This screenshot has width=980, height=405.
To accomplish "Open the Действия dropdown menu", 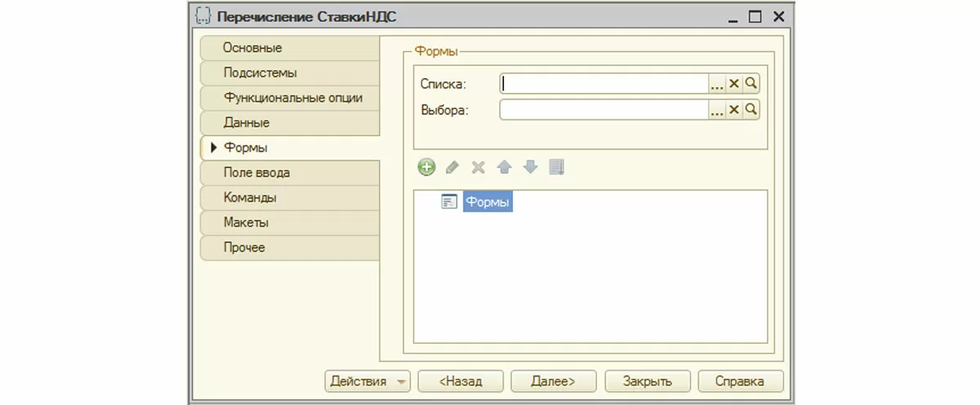I will [367, 381].
